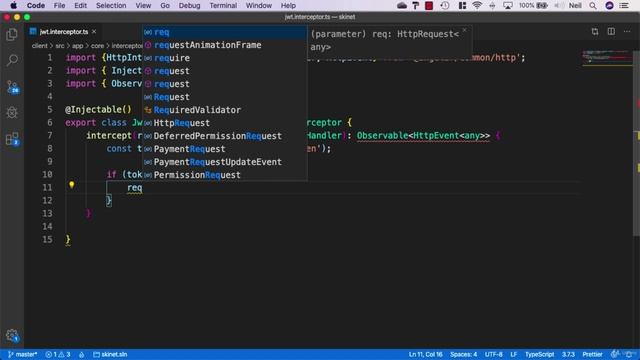640x360 pixels.
Task: Change encoding via UTF-8 status item
Action: 493,354
